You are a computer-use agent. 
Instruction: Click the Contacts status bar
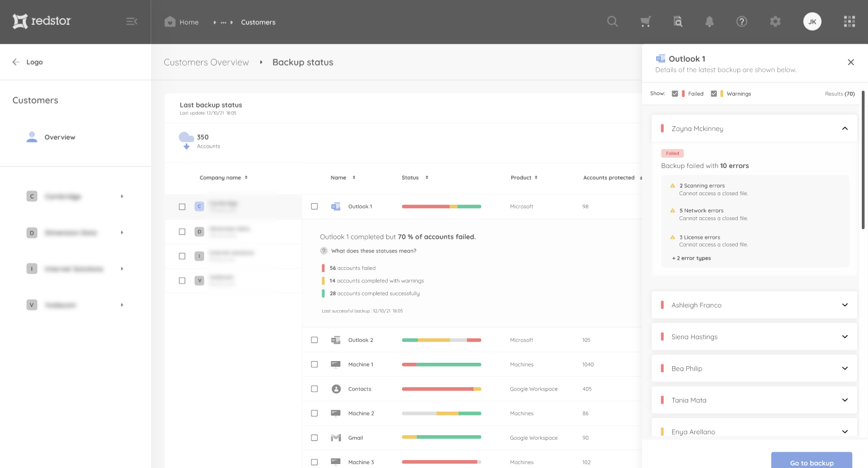click(441, 389)
